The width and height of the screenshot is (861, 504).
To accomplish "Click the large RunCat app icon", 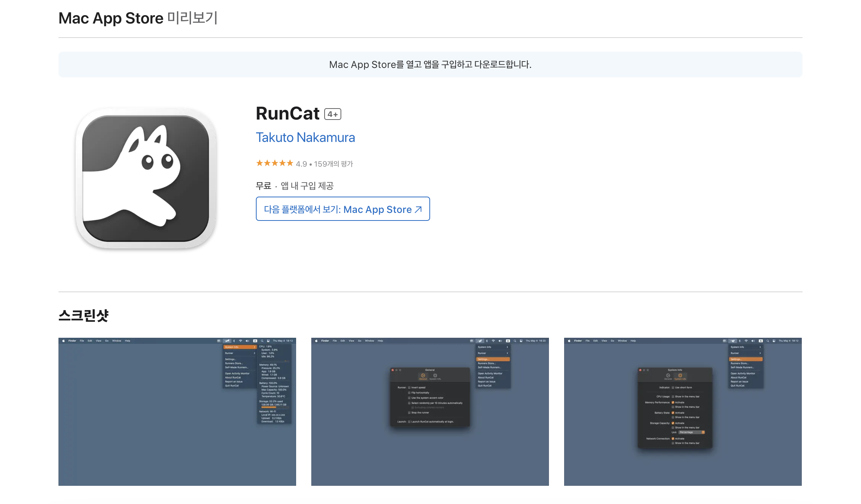I will 146,178.
